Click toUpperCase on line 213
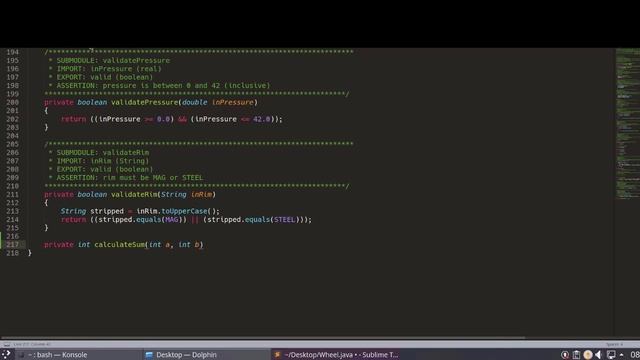 pos(184,211)
